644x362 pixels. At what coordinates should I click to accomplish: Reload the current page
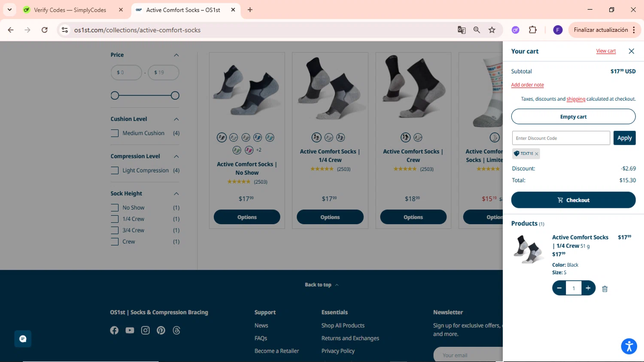45,30
